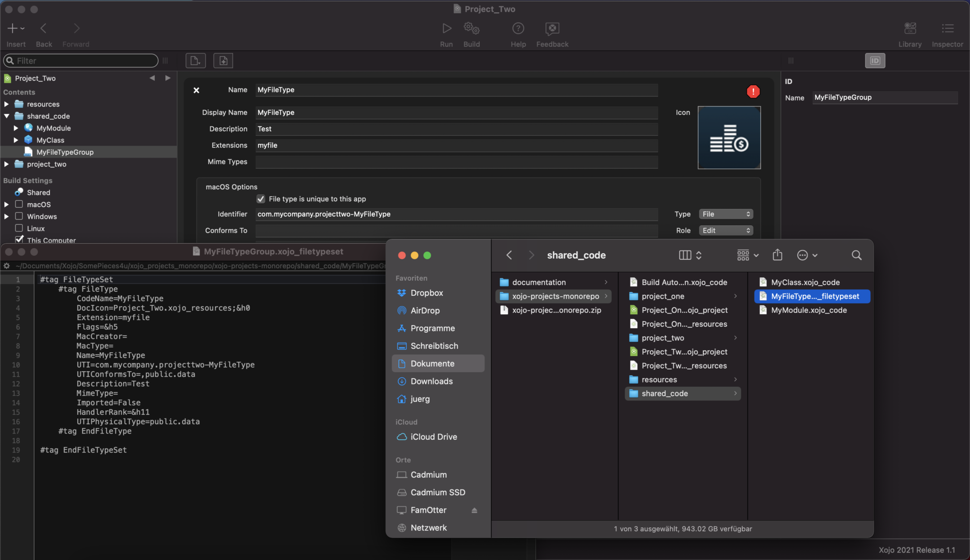The width and height of the screenshot is (970, 560).
Task: Click the Finder search magnifier
Action: pyautogui.click(x=856, y=255)
